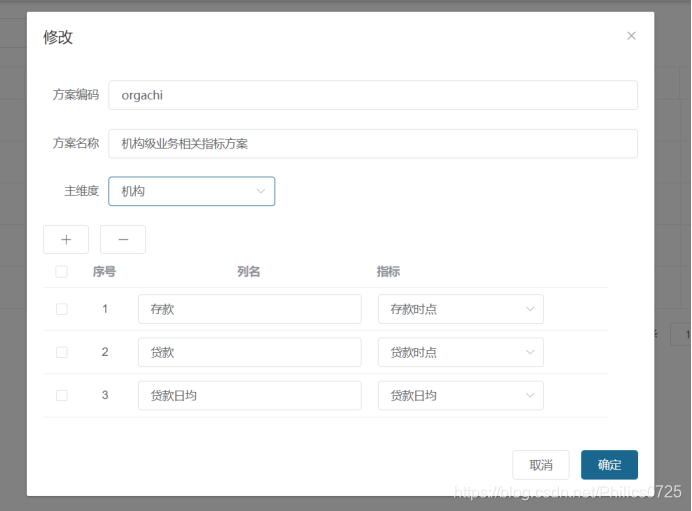Click the plus button to add a row

[66, 240]
